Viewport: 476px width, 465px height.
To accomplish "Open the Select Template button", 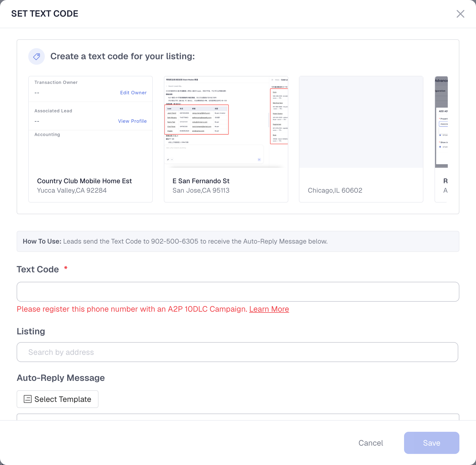I will tap(58, 399).
